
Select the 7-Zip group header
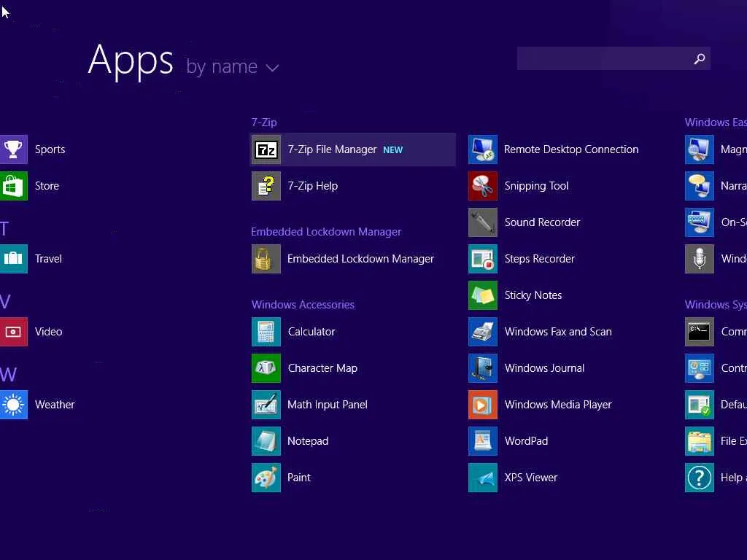coord(264,122)
